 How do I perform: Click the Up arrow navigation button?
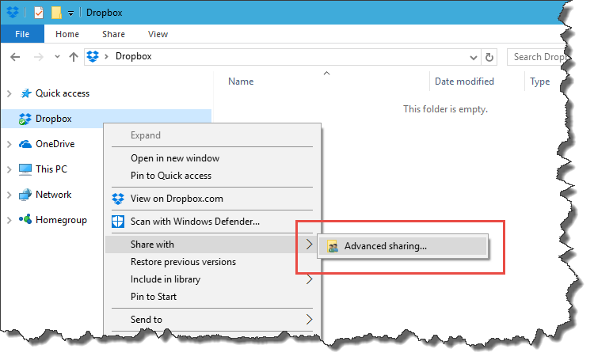pos(74,57)
